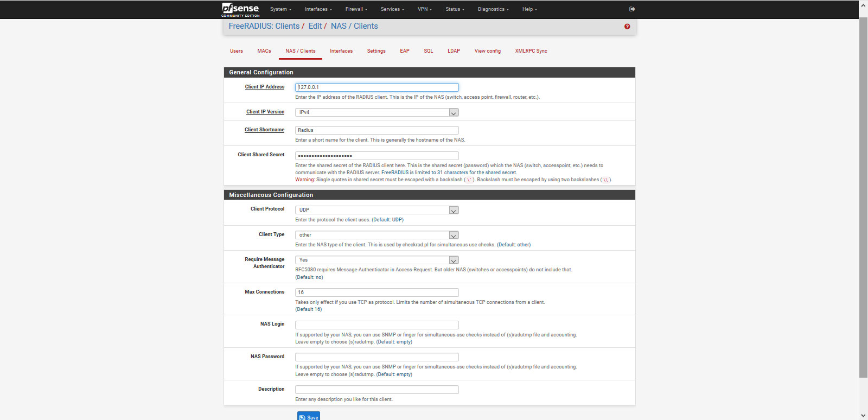This screenshot has width=868, height=420.
Task: Focus the Max Connections field
Action: pos(377,292)
